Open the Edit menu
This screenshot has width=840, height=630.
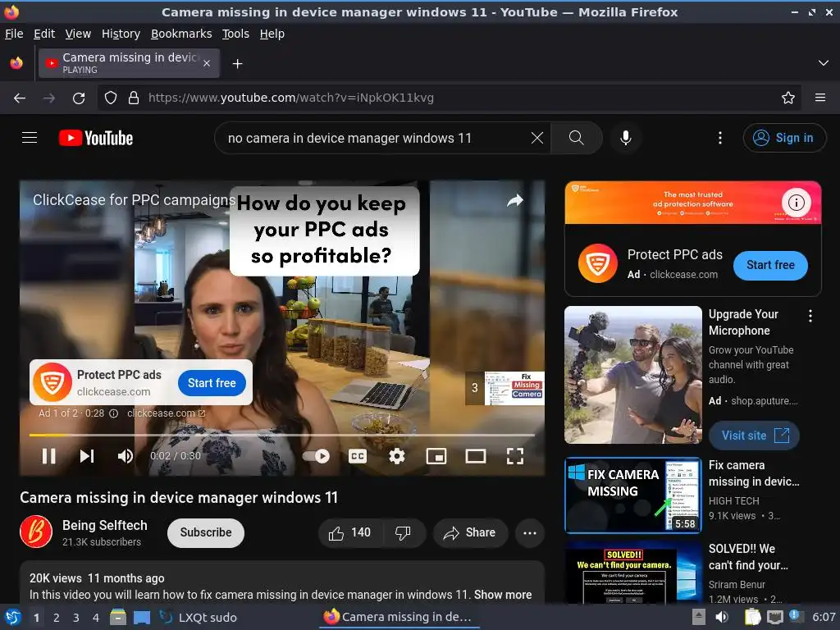(x=44, y=34)
